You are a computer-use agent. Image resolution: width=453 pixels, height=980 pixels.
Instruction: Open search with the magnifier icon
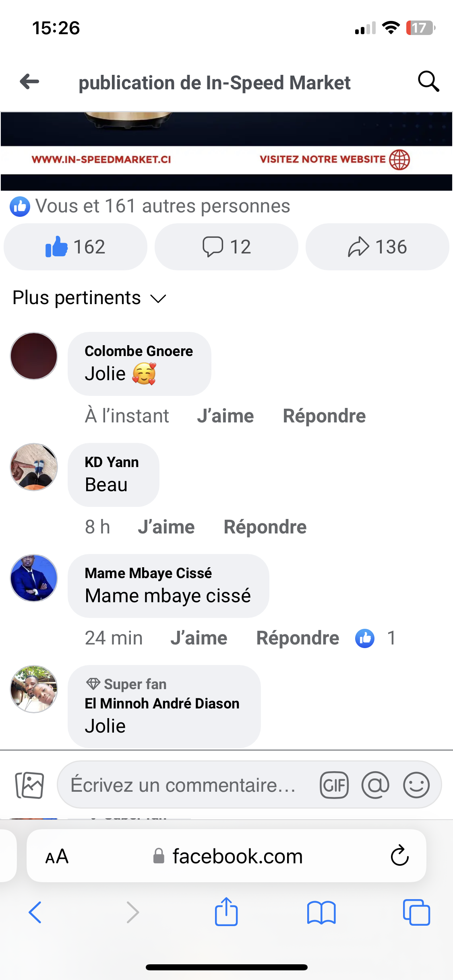428,82
